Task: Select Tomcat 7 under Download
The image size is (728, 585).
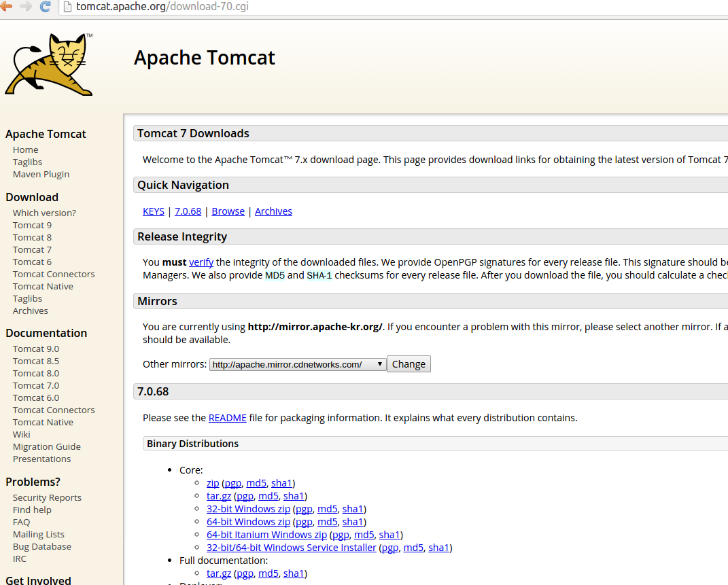Action: tap(32, 249)
